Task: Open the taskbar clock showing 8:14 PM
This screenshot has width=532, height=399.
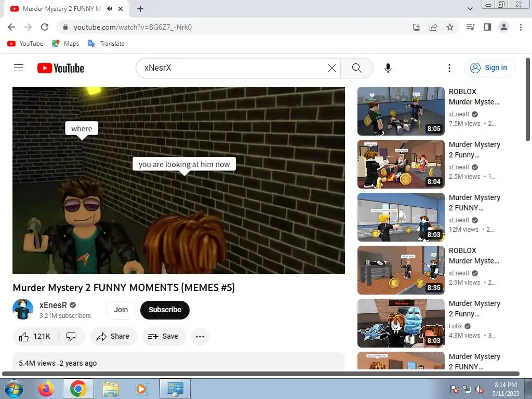Action: pos(506,389)
